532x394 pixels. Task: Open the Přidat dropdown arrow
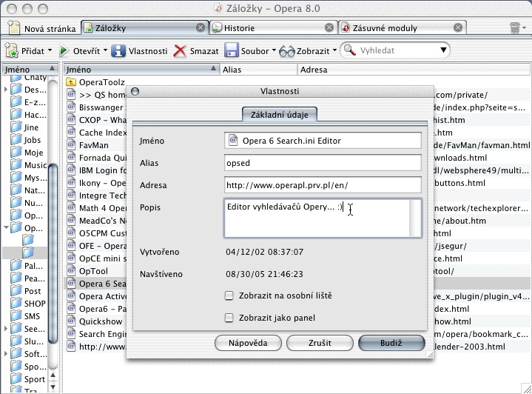click(50, 50)
